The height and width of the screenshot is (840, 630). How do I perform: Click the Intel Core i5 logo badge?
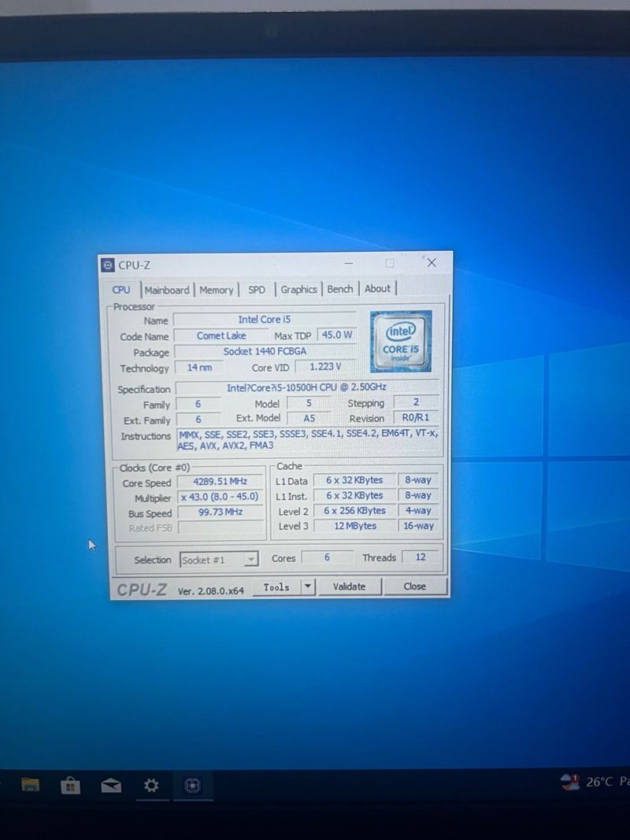[x=401, y=341]
